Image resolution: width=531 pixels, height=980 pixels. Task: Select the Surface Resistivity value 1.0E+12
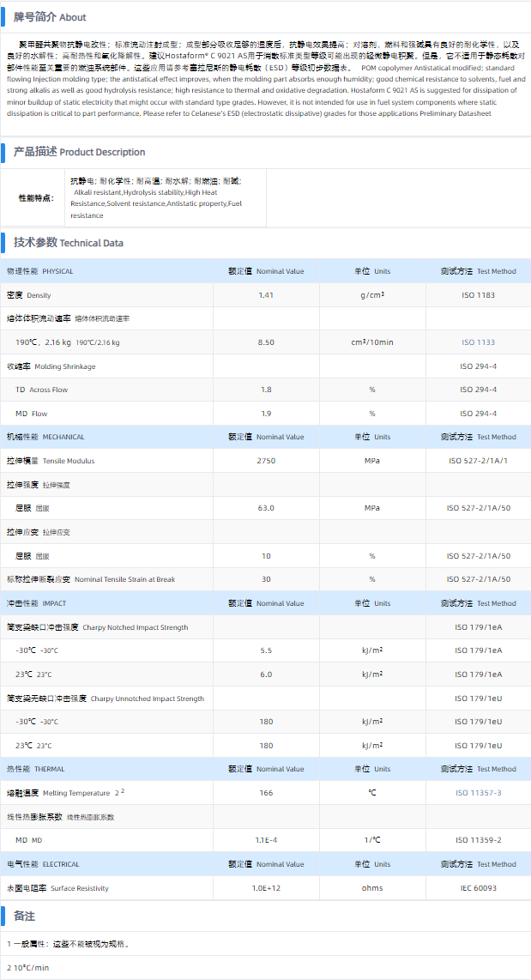[266, 888]
